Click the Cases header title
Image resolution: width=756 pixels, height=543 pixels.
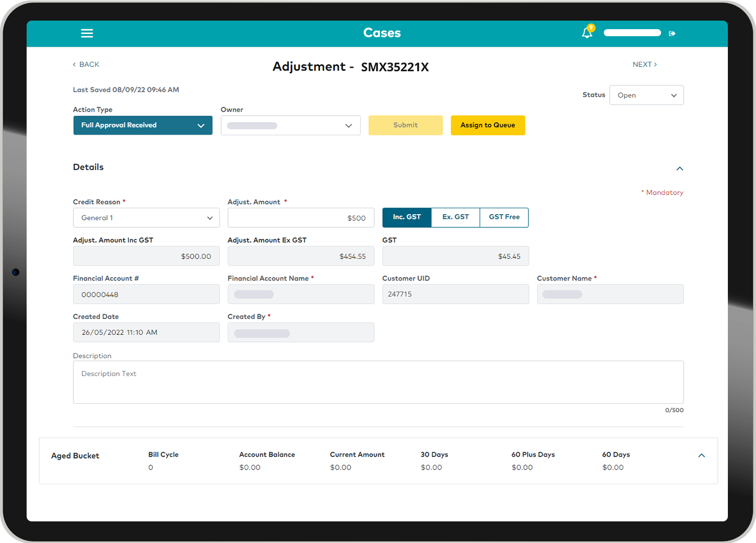click(382, 33)
